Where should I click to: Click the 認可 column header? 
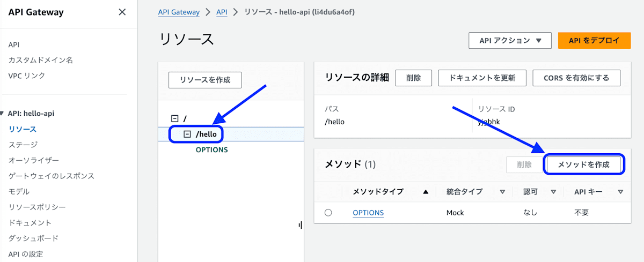pos(530,192)
